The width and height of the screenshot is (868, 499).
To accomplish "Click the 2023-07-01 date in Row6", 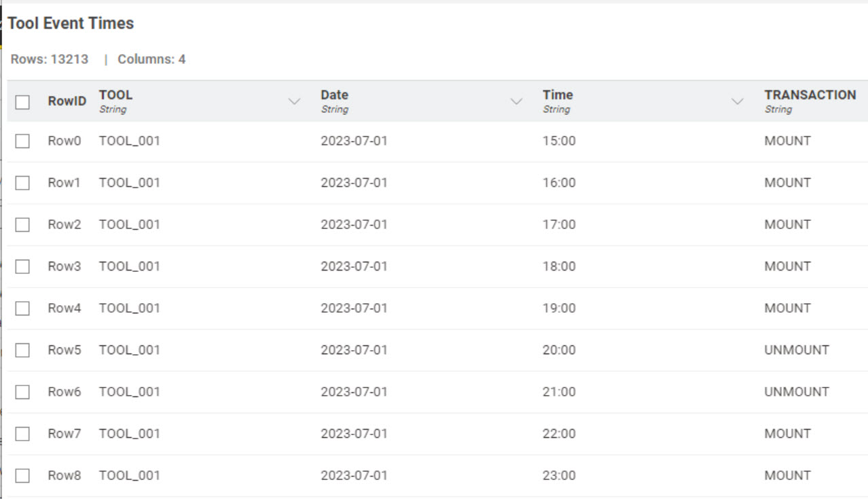I will click(354, 392).
